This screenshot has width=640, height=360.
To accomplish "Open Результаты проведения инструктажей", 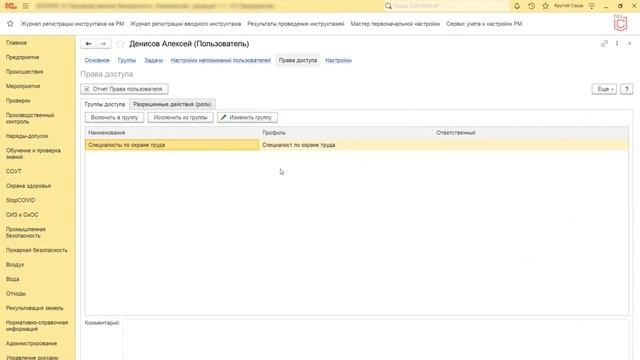I will point(296,24).
